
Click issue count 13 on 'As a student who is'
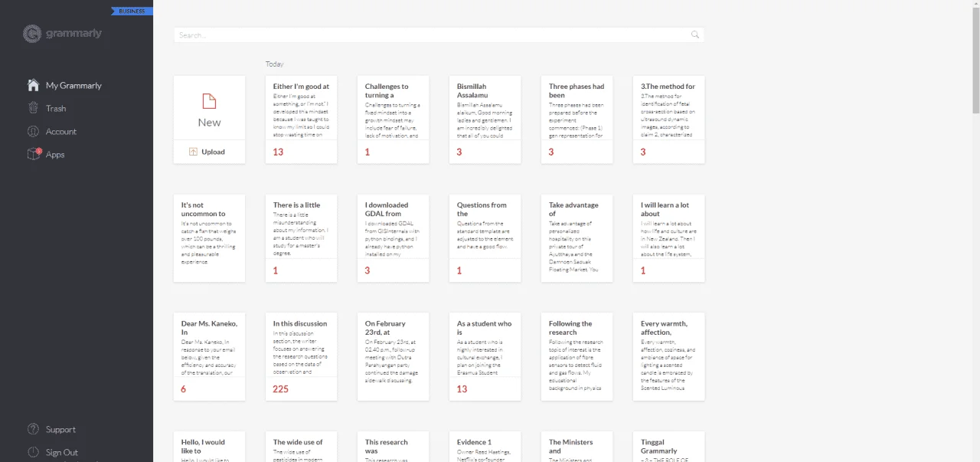[x=462, y=389]
